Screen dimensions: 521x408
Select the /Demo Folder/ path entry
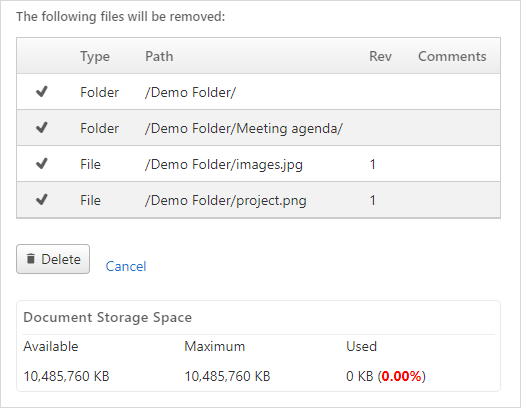pyautogui.click(x=190, y=92)
